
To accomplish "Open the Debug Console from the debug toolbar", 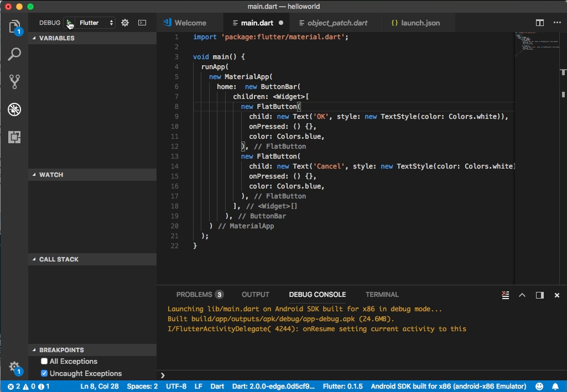I will pos(142,23).
